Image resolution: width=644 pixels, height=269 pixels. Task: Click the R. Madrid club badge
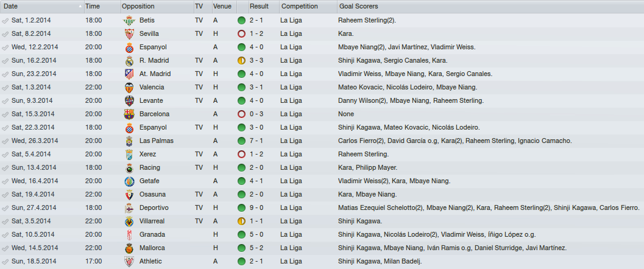(x=129, y=61)
